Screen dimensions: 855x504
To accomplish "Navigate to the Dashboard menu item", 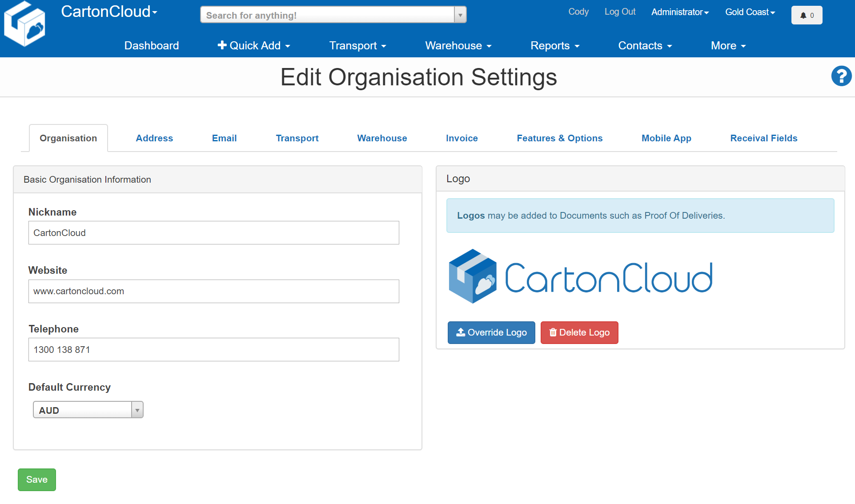I will [x=151, y=45].
